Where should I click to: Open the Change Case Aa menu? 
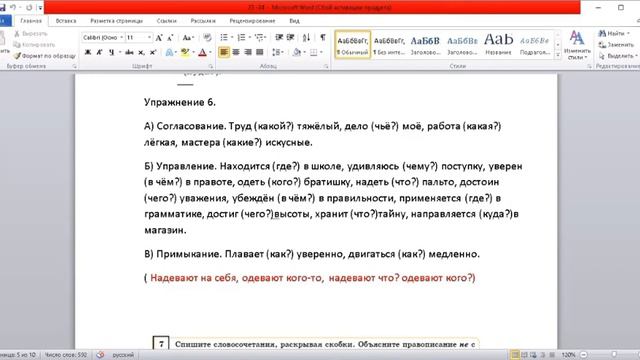[x=188, y=38]
